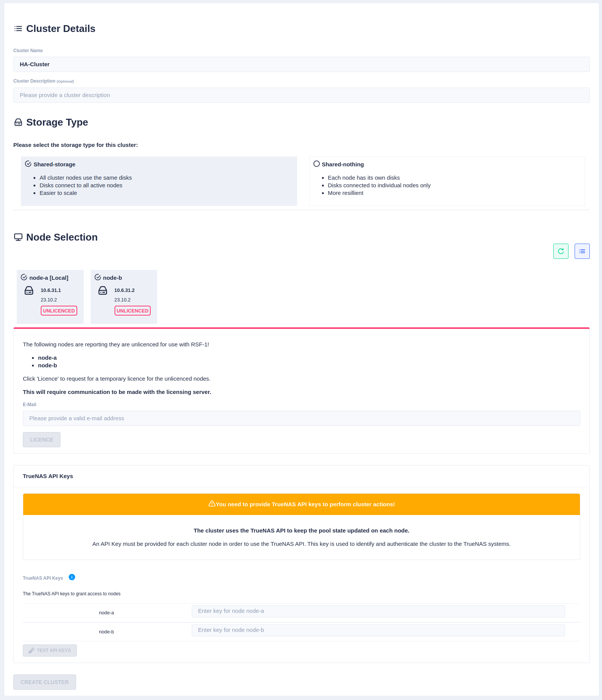
Task: Click the Cluster Description input
Action: tap(301, 95)
